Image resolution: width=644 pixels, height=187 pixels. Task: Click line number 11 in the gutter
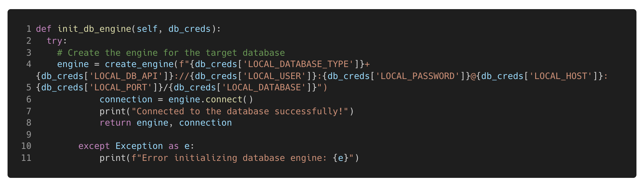(x=26, y=158)
